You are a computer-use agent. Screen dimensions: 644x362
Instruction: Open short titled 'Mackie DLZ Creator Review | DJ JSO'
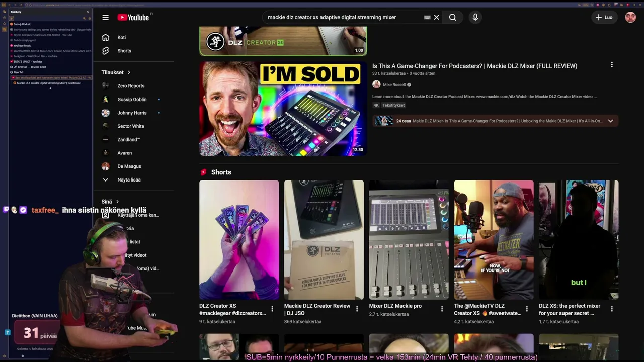[x=317, y=309]
